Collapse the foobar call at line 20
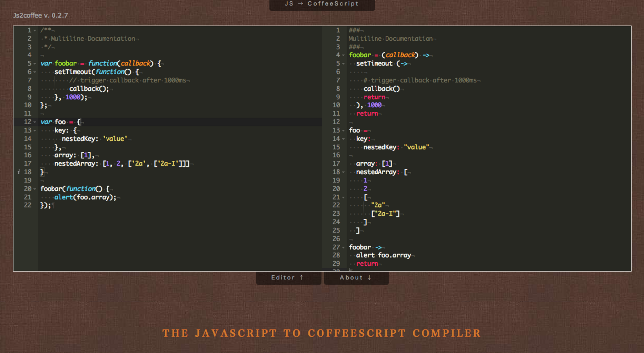Viewport: 644px width, 353px height. pyautogui.click(x=33, y=188)
